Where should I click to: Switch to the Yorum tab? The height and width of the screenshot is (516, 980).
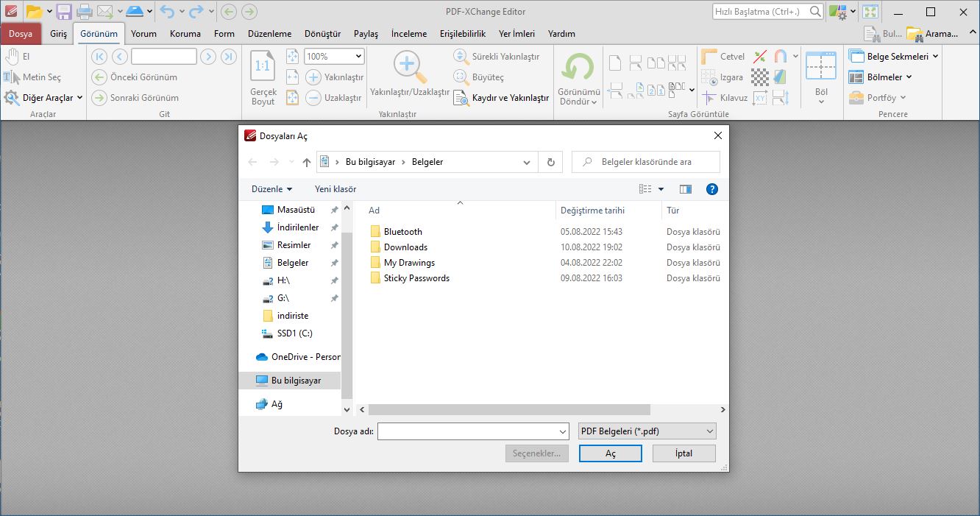(143, 33)
